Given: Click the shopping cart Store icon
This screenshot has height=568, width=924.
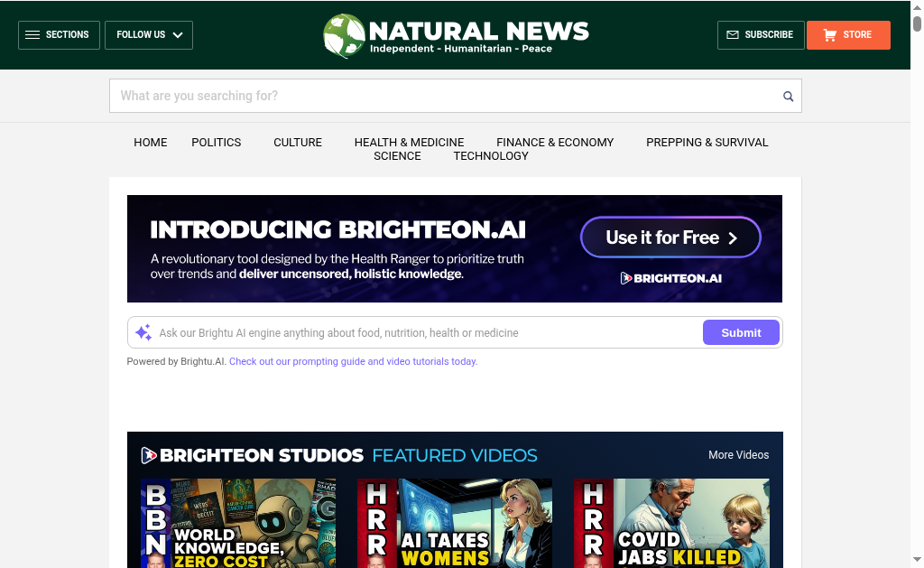Looking at the screenshot, I should [829, 35].
